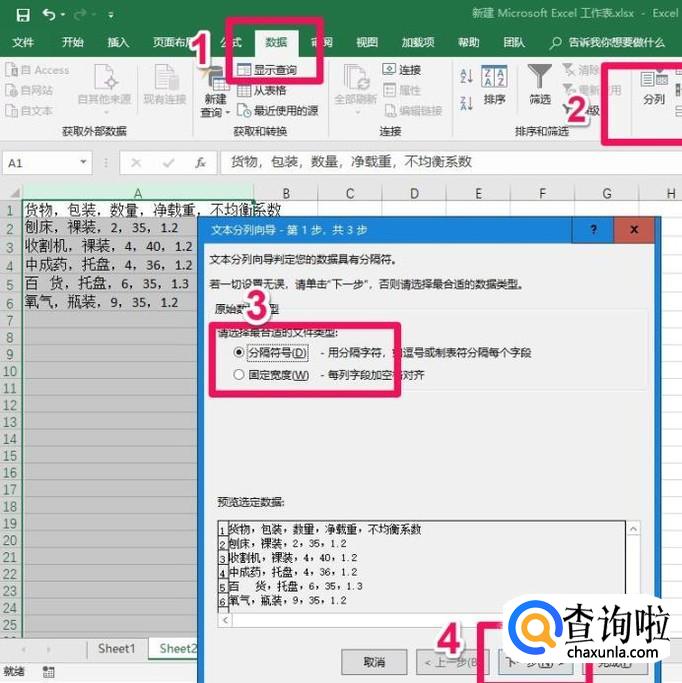Switch to Sheet1 worksheet tab
Image resolution: width=682 pixels, height=683 pixels.
click(x=117, y=649)
